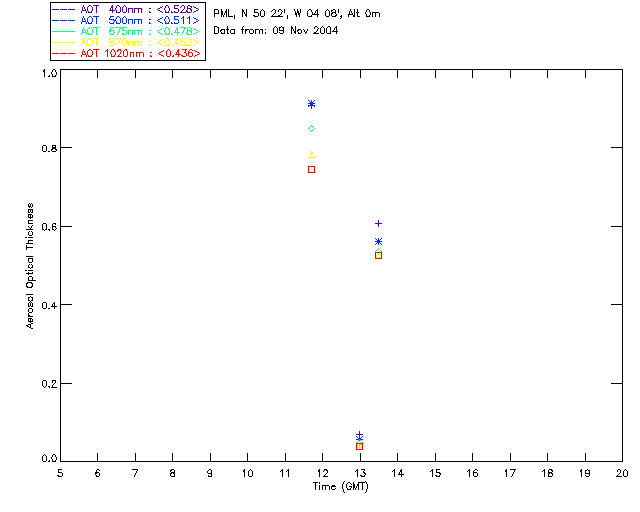The width and height of the screenshot is (640, 512).
Task: Click the 'PML, N 50 22', W 04 08', Alt 0m' header
Action: (x=297, y=14)
